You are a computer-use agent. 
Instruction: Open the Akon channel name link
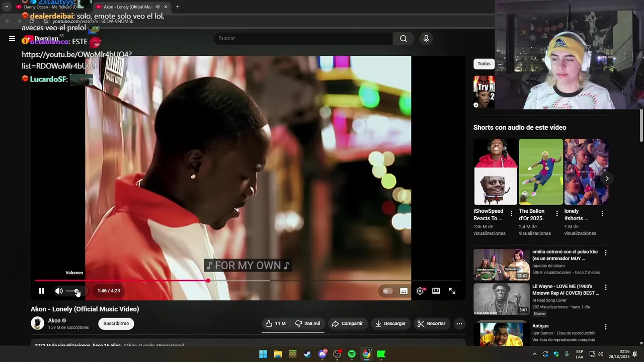[54, 320]
